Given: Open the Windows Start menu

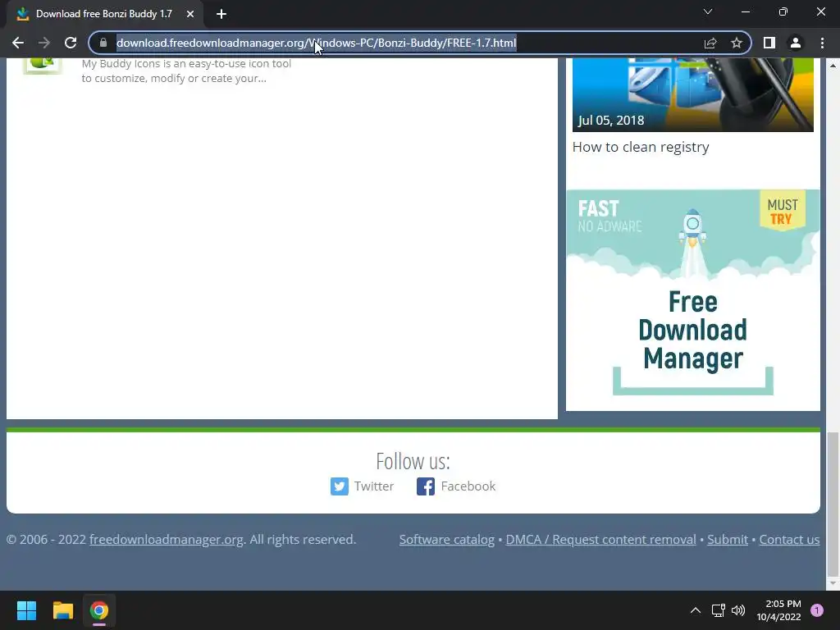Looking at the screenshot, I should click(26, 610).
